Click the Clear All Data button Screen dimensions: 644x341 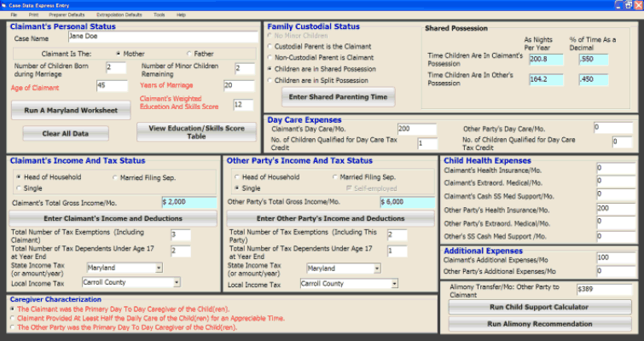pyautogui.click(x=54, y=133)
